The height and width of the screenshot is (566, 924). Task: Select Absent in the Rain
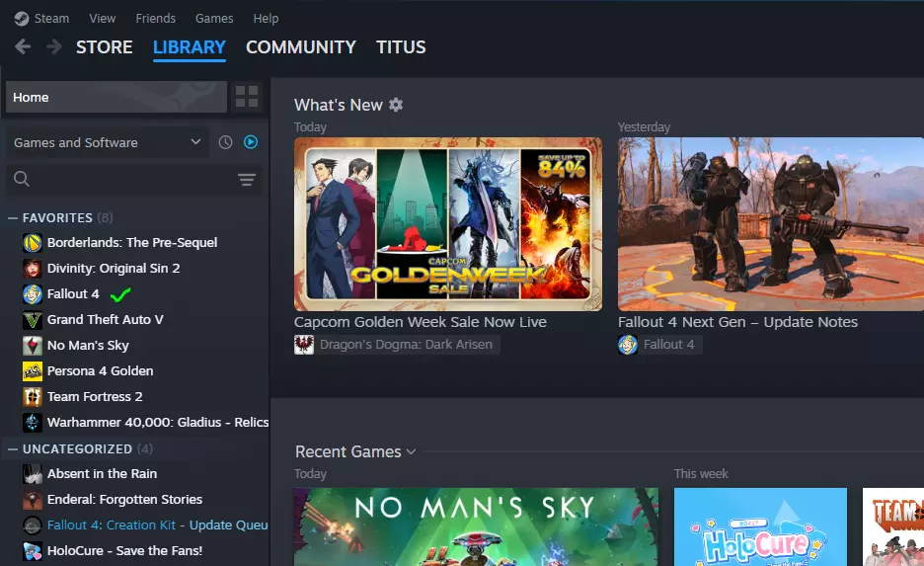click(102, 473)
